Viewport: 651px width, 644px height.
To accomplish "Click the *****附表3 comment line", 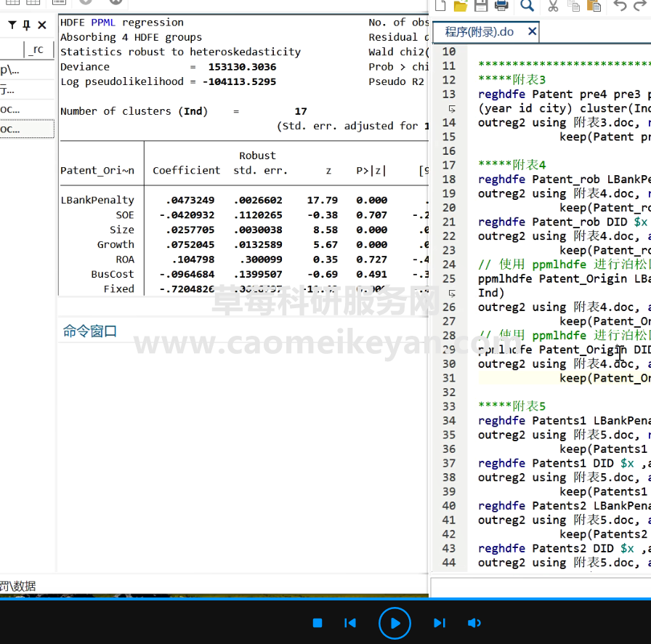I will click(512, 79).
